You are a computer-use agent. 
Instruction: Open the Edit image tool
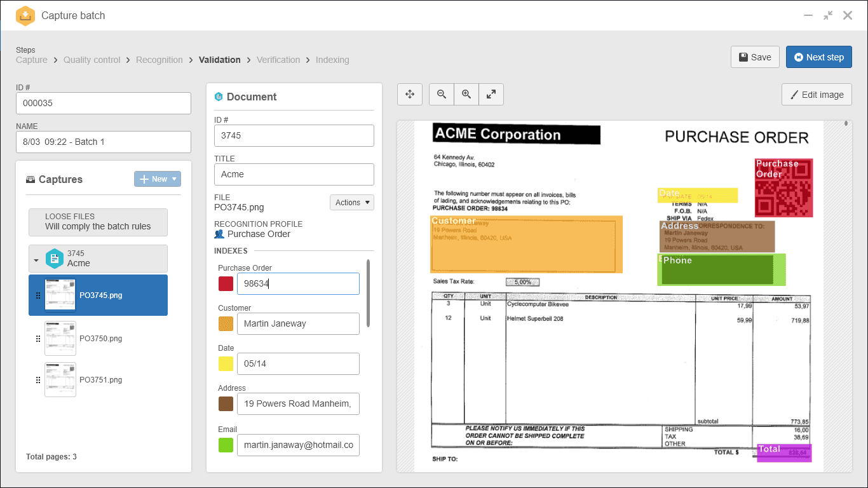point(817,95)
